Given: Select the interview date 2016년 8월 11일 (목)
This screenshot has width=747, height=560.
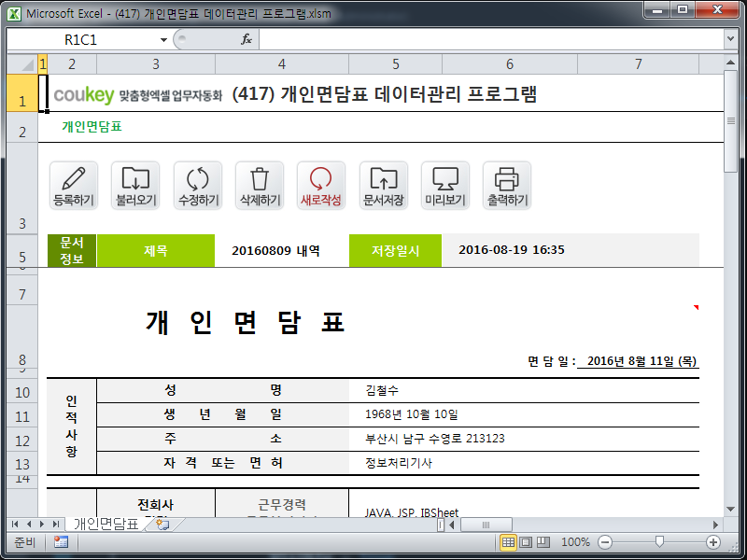Looking at the screenshot, I should 638,361.
